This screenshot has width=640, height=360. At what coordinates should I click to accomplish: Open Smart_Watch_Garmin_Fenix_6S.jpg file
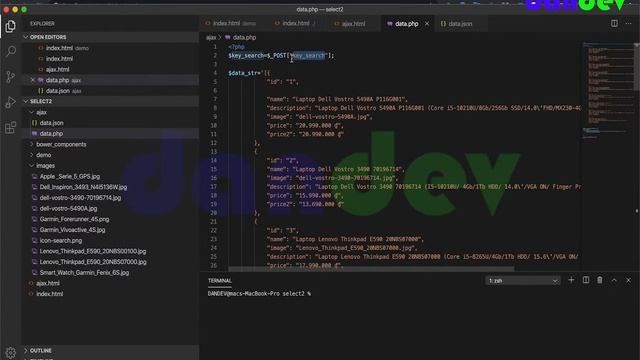point(110,272)
